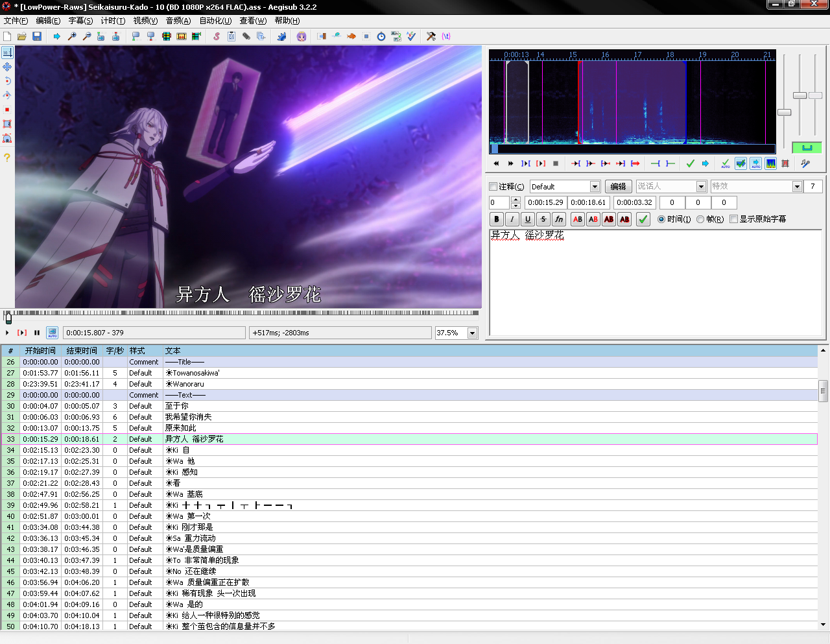Select the 时间 radio button
This screenshot has width=830, height=644.
tap(661, 219)
